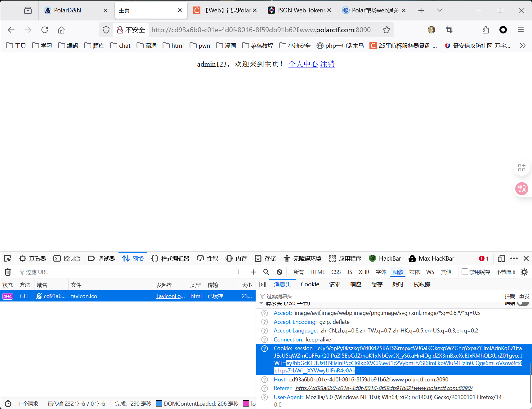Open the 存储 DevTools panel
Screen dimensions: 532x409
click(x=265, y=258)
